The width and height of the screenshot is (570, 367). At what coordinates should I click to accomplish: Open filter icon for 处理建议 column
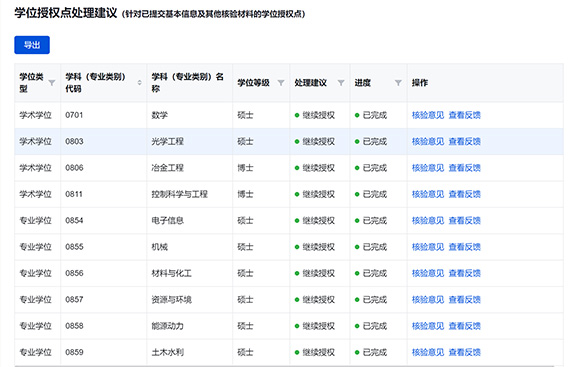click(x=341, y=83)
